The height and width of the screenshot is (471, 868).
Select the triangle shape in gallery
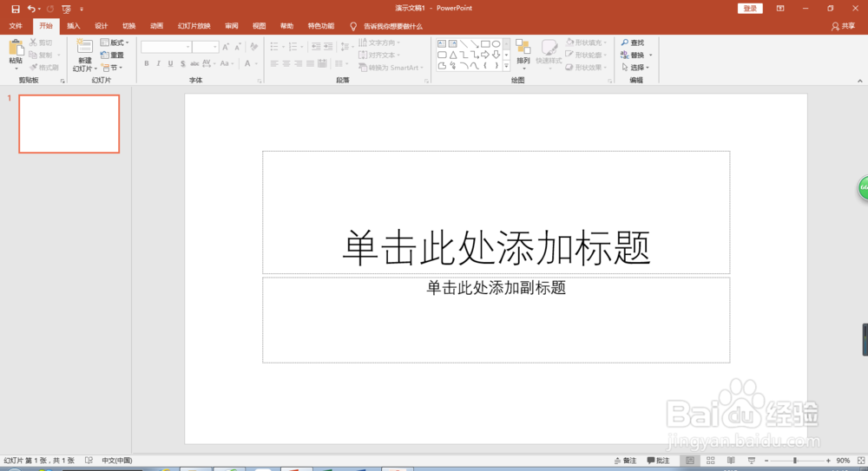[x=453, y=55]
